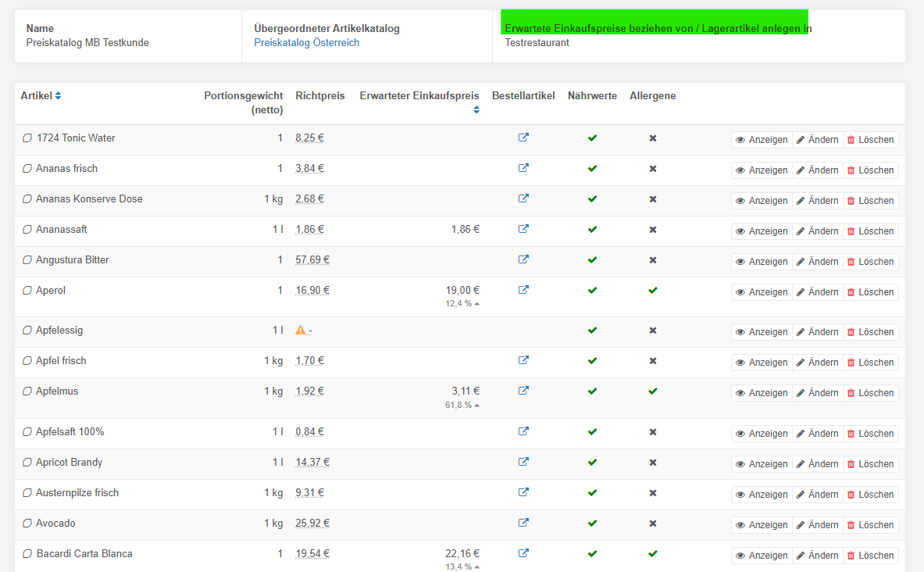Click the Austernpilze frisch article name
Screen dimensions: 924x572
pyautogui.click(x=77, y=493)
